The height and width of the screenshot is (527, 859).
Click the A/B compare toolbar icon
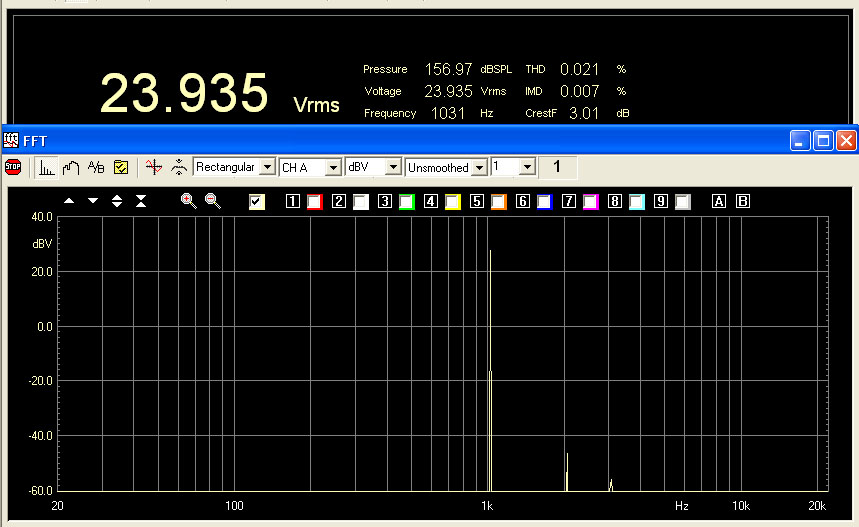(96, 168)
